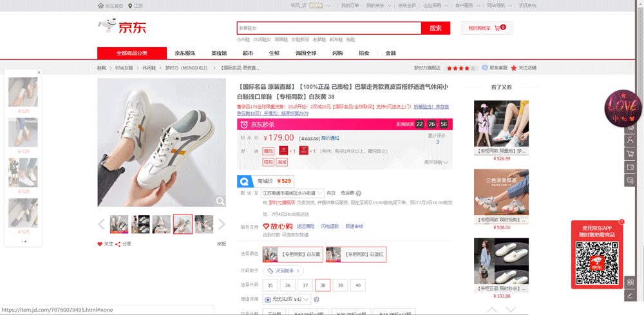This screenshot has height=315, width=644.
Task: Click the 关注店铺 star icon
Action: tap(514, 68)
